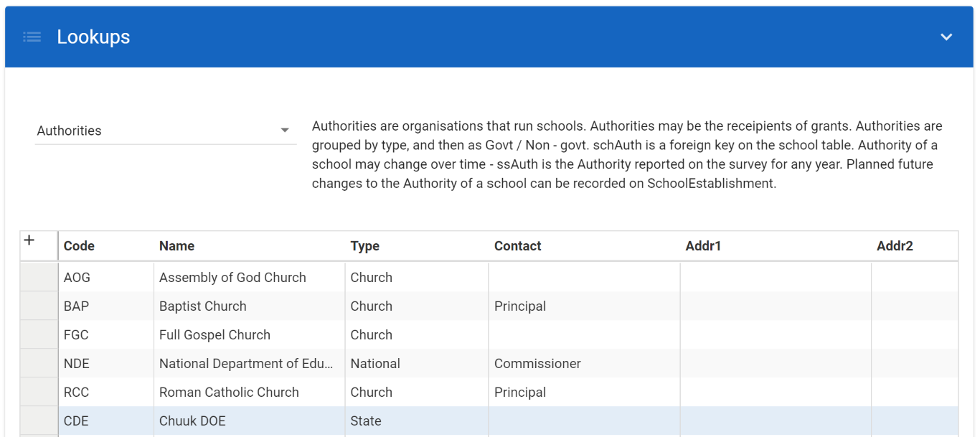Click the Addr1 column header

(702, 246)
